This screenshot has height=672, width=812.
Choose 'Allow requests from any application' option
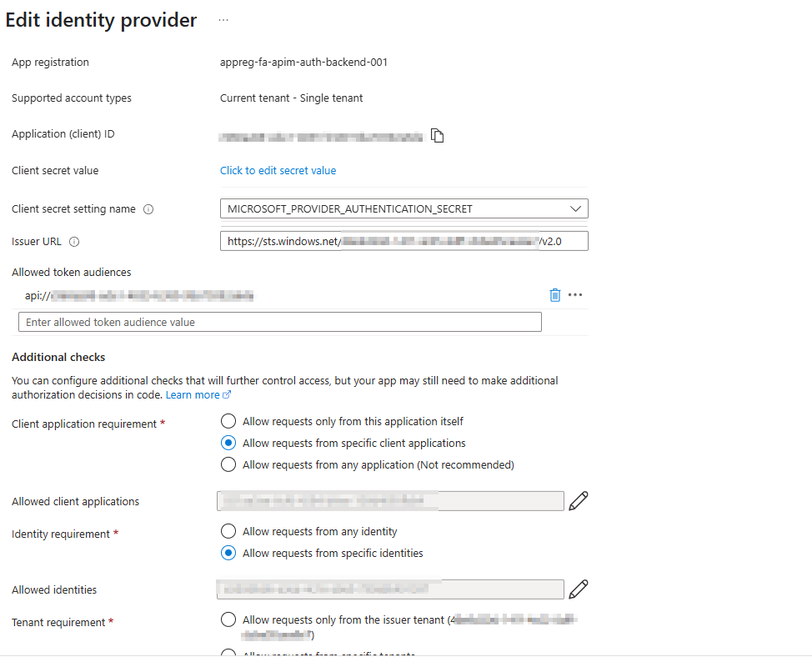pyautogui.click(x=228, y=464)
